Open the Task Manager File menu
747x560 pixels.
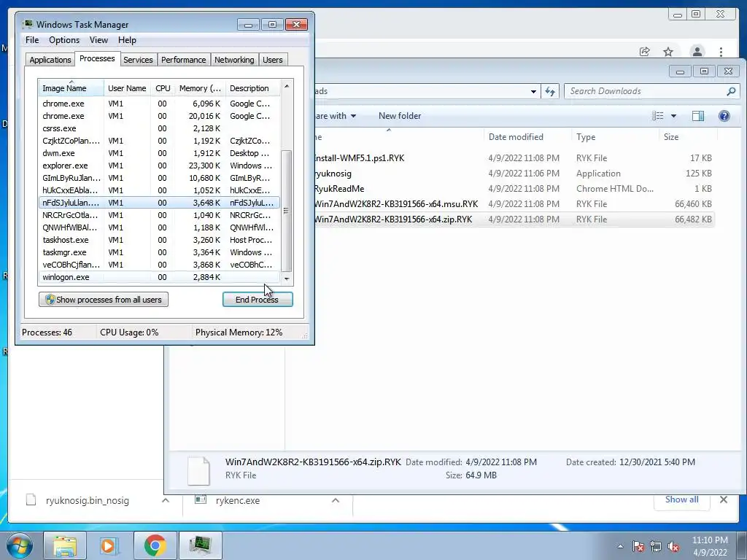click(x=32, y=40)
